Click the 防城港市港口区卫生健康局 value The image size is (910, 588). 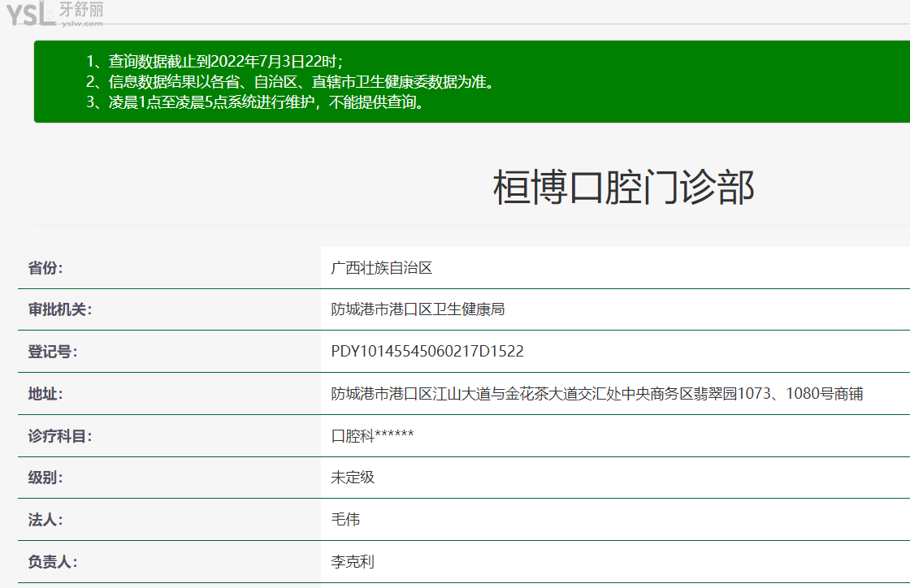418,309
